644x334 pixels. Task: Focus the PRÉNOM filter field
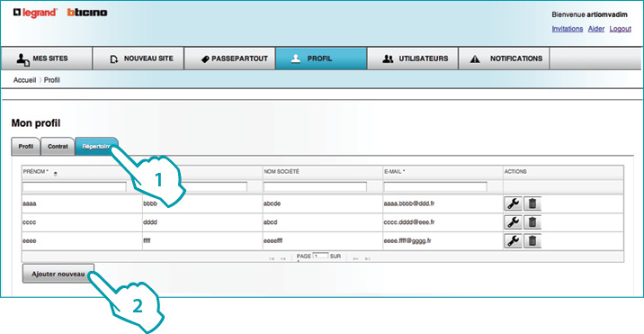tap(75, 187)
